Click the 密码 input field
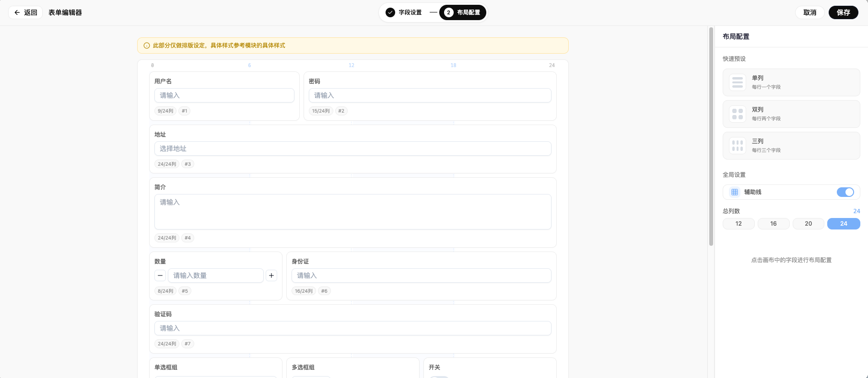This screenshot has height=378, width=868. point(430,95)
